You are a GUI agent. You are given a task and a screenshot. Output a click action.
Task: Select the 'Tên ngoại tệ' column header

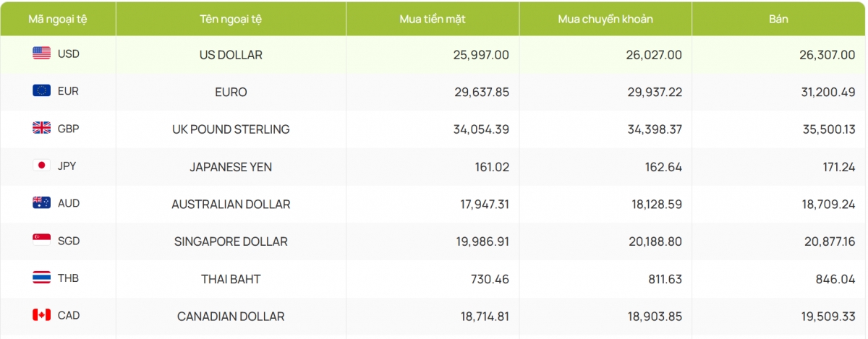[x=231, y=20]
